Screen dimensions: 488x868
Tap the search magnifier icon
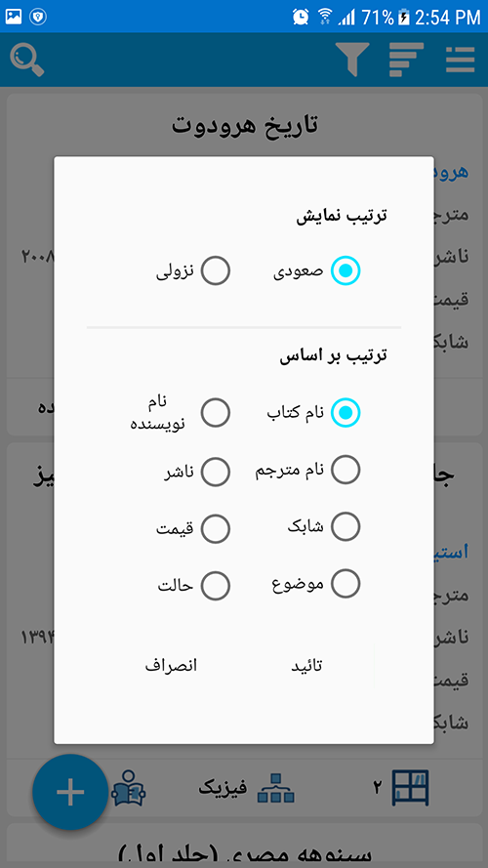click(27, 60)
